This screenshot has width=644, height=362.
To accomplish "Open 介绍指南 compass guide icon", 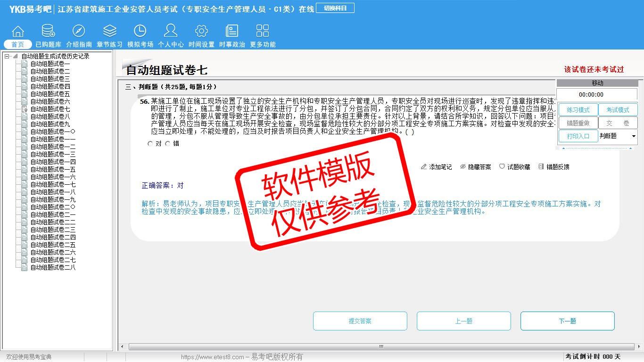I will coord(79,32).
